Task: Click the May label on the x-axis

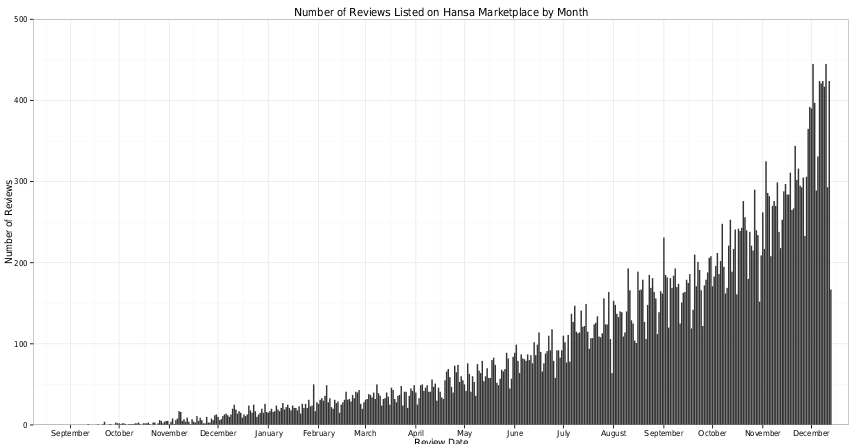Action: click(x=465, y=433)
